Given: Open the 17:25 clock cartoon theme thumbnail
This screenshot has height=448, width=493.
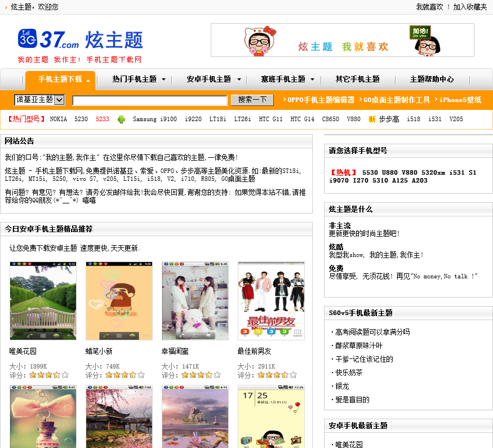Looking at the screenshot, I should (272, 416).
